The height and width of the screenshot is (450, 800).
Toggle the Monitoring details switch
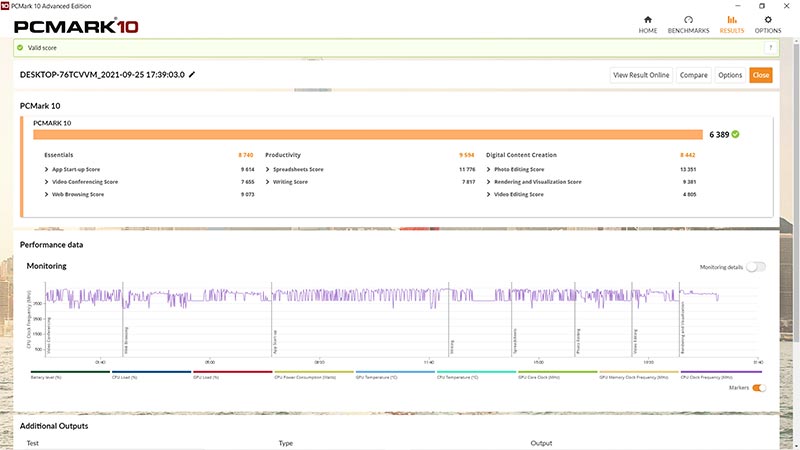(756, 267)
